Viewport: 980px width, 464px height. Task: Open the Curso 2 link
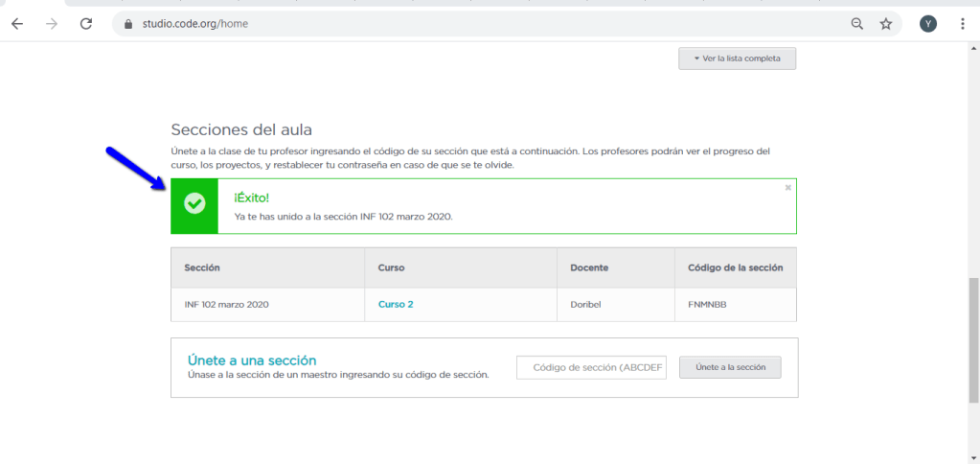coord(396,304)
